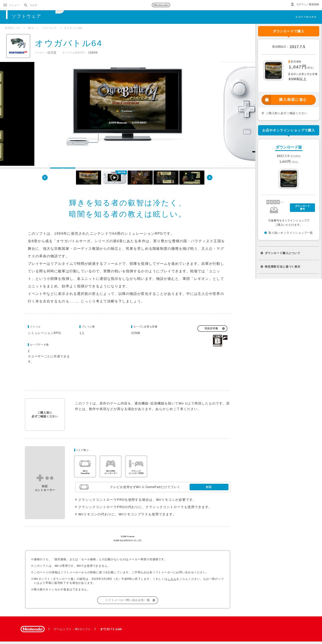Screen dimensions: 322x644
Task: Click the Virtual Console game icon in price box
Action: click(273, 70)
